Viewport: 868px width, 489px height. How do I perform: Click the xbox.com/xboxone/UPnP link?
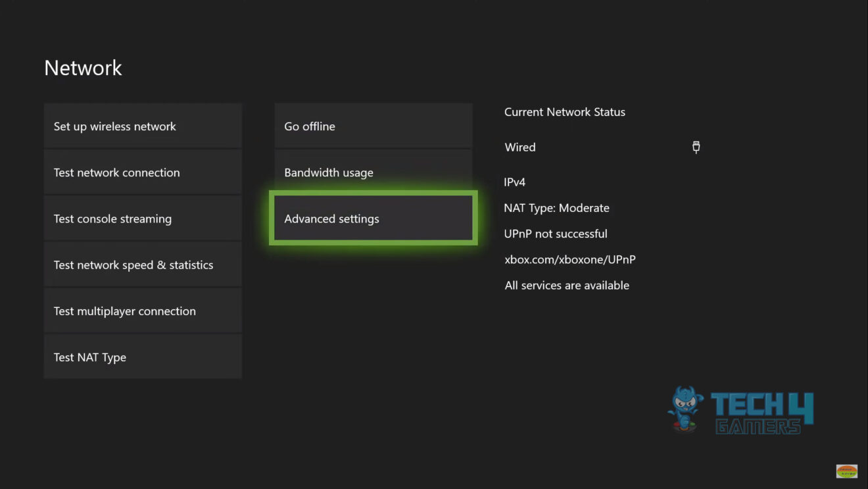pos(569,259)
